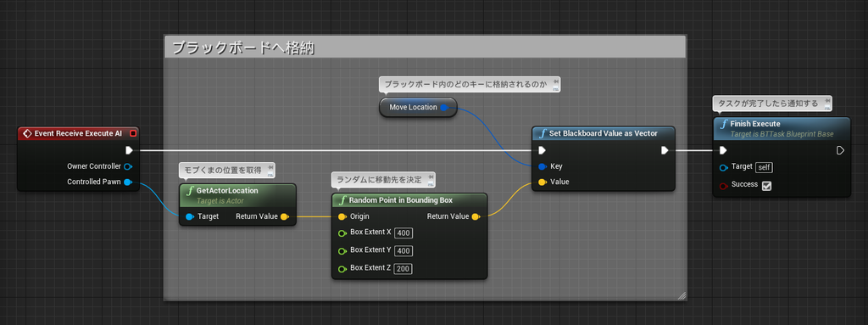Click the Key input pin
868x325 pixels.
point(542,166)
